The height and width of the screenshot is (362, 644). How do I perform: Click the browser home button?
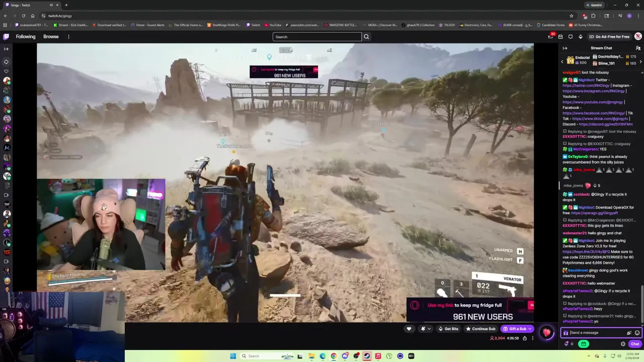[x=33, y=16]
